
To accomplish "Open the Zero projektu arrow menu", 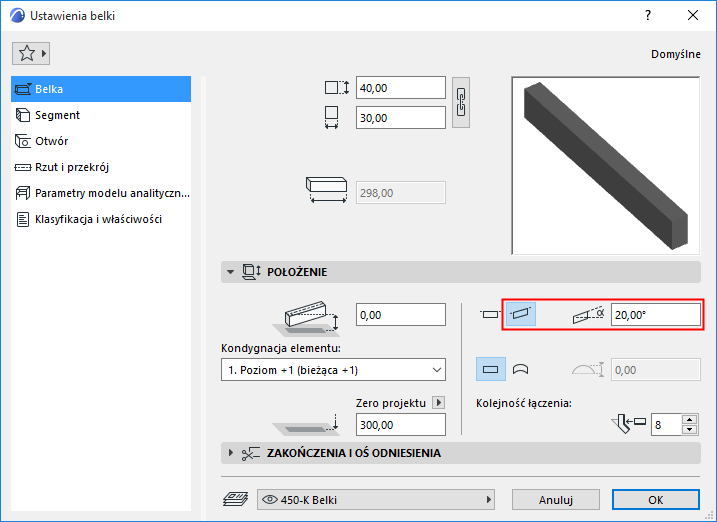I will coord(439,403).
